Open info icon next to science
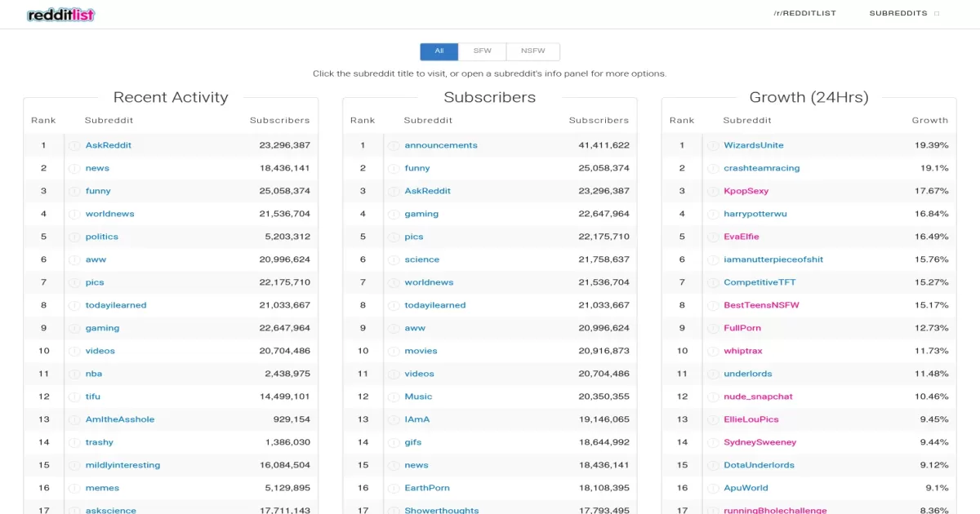Screen dimensions: 980x514 coord(393,259)
